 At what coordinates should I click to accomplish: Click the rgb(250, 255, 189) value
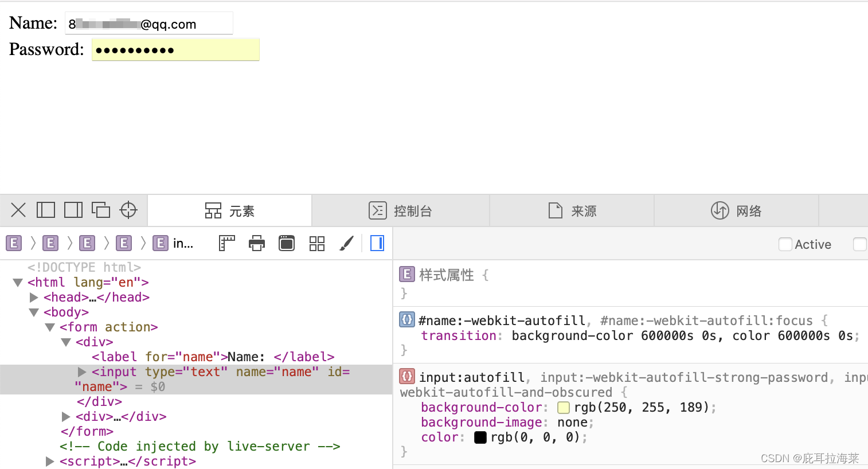click(x=642, y=408)
